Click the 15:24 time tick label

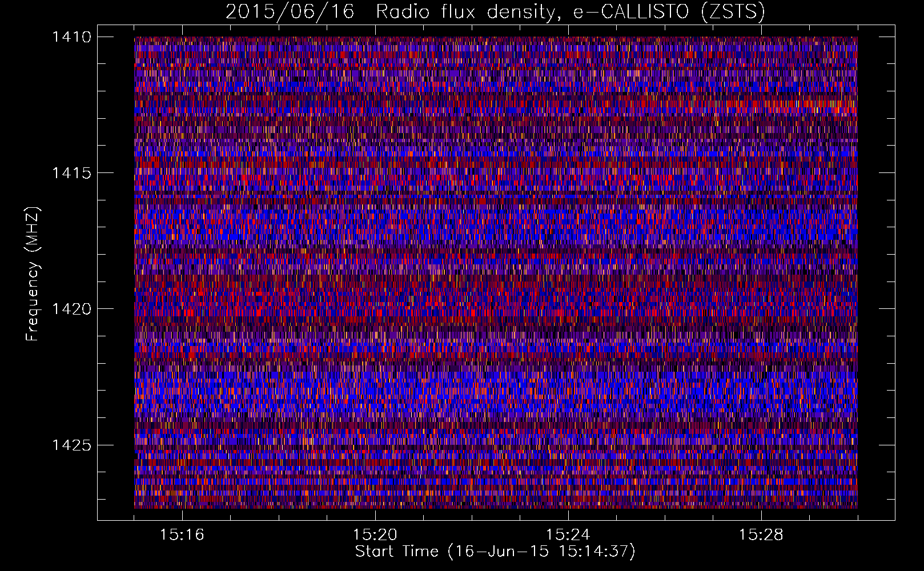click(x=568, y=534)
